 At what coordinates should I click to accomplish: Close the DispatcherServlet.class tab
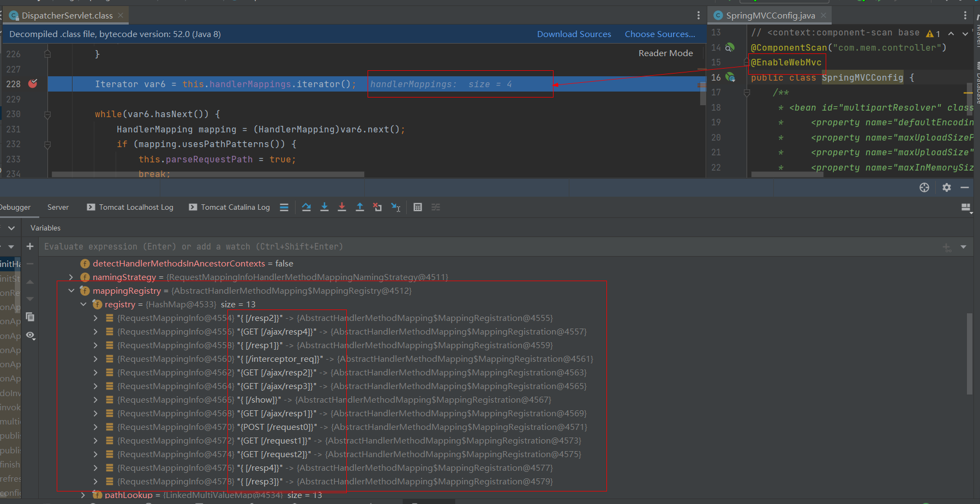[x=121, y=15]
